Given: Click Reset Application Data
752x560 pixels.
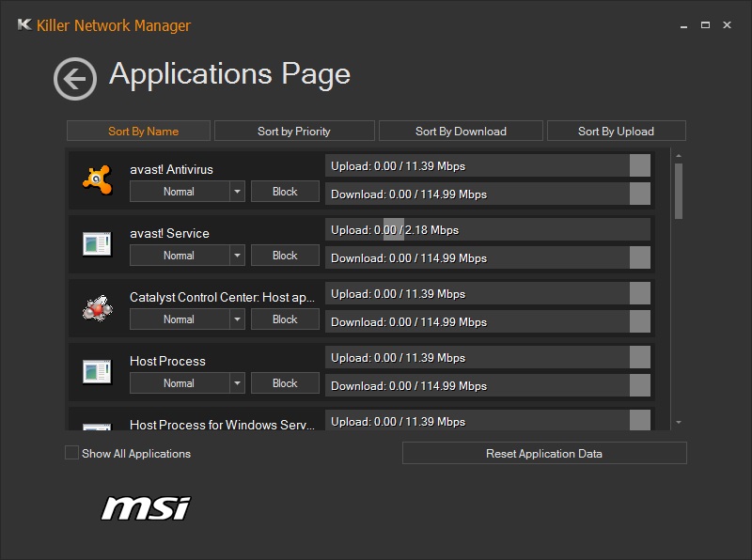Looking at the screenshot, I should coord(545,453).
